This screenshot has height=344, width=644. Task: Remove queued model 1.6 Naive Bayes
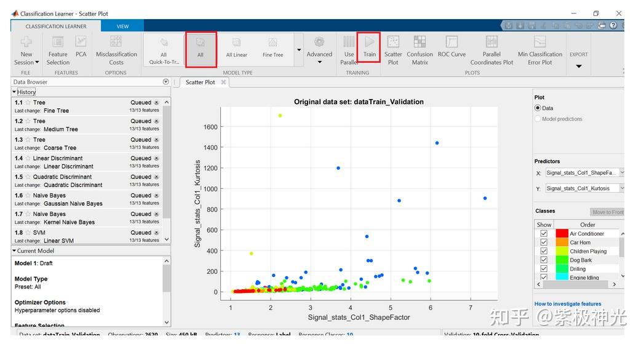156,195
